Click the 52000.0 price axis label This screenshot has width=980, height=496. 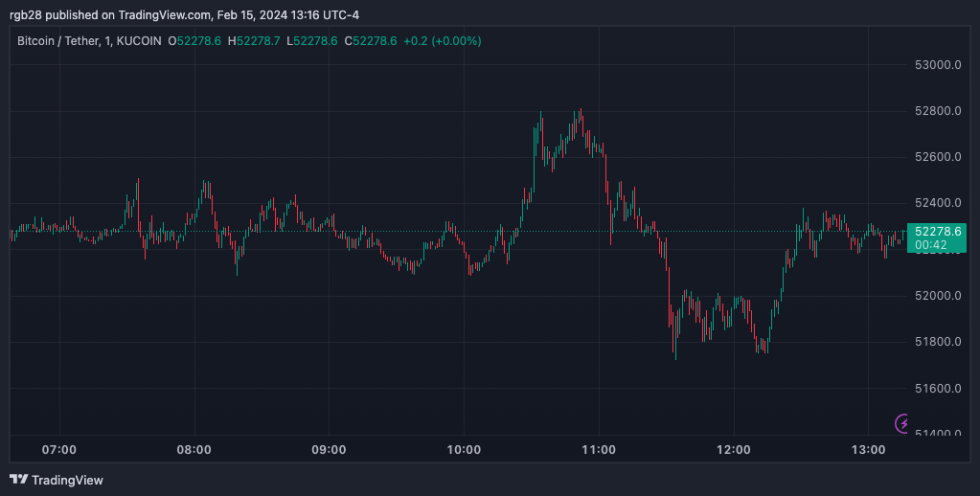pyautogui.click(x=938, y=295)
